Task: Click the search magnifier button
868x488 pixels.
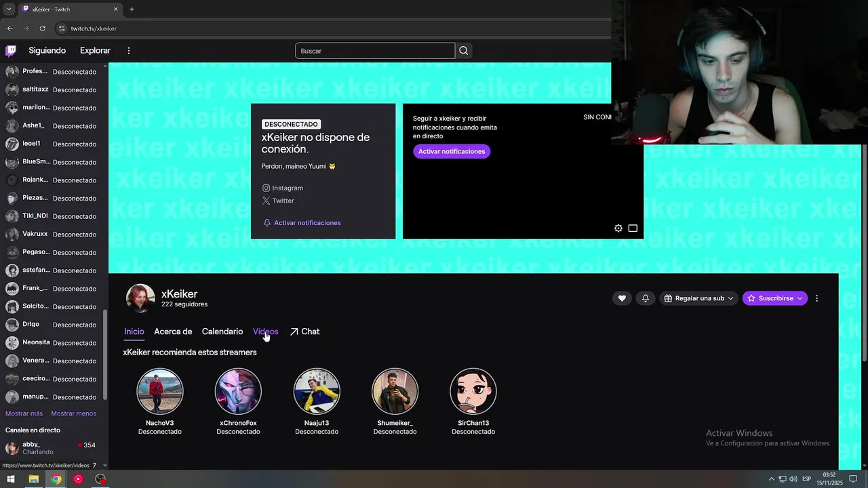Action: (x=464, y=50)
